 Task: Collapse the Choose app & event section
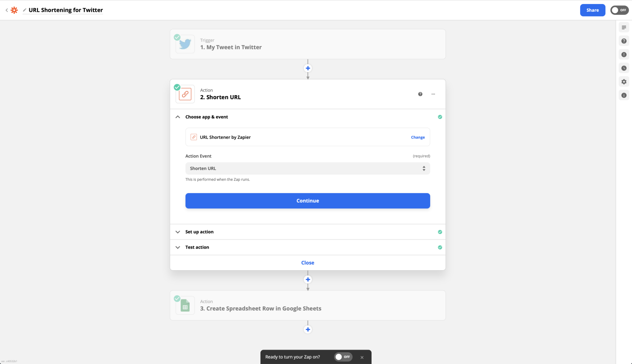(178, 117)
